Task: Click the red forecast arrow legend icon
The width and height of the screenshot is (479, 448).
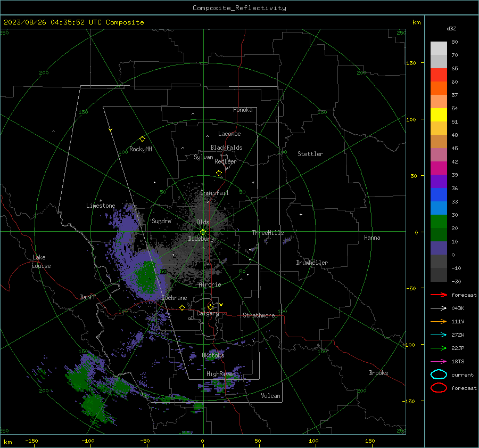Action: pos(439,295)
